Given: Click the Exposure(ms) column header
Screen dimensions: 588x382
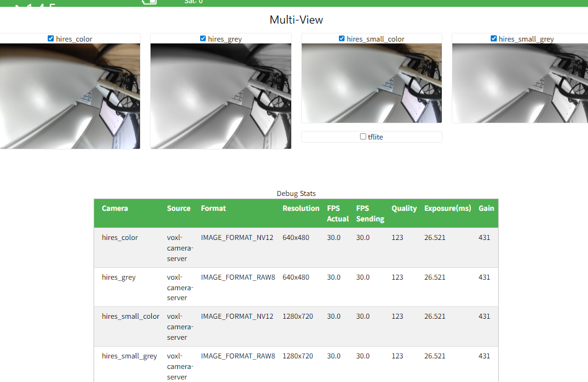Looking at the screenshot, I should click(447, 208).
